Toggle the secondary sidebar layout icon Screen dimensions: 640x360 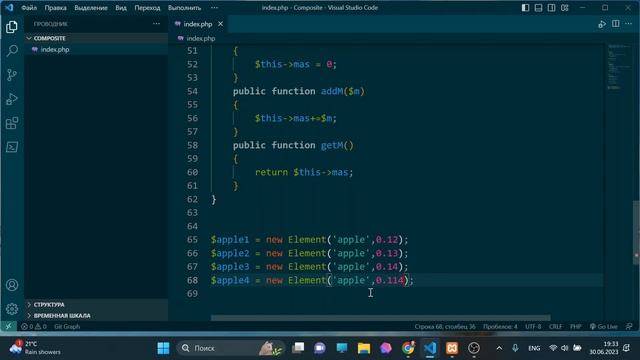pyautogui.click(x=551, y=8)
